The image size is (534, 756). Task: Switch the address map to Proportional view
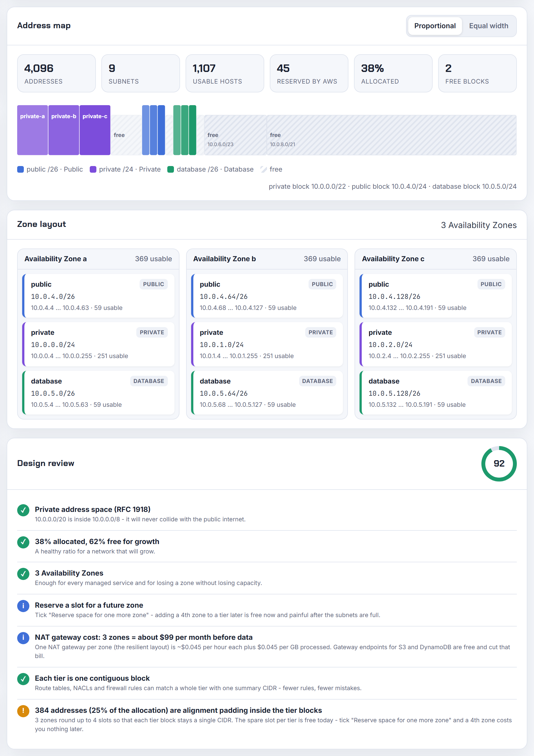[x=435, y=26]
